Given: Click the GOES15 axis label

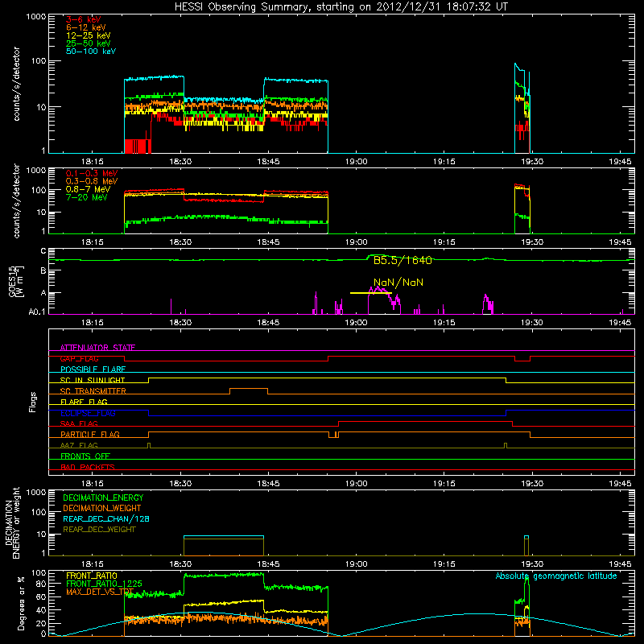Looking at the screenshot, I should coord(16,281).
